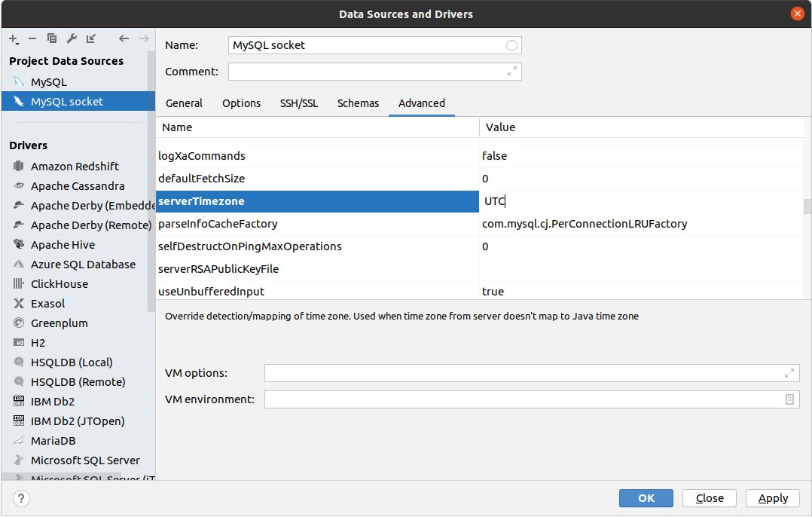Expand the Comment field editor
Image resolution: width=812 pixels, height=517 pixels.
coord(511,72)
